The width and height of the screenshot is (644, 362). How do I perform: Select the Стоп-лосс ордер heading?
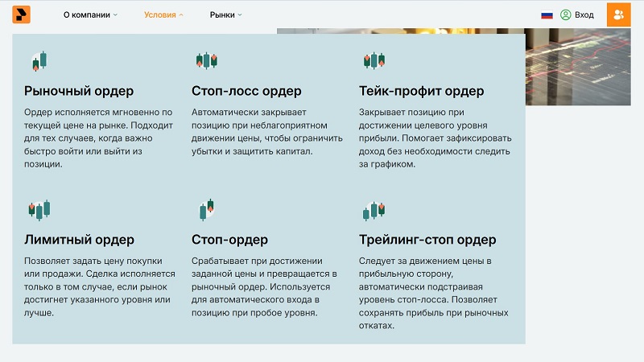click(x=246, y=91)
